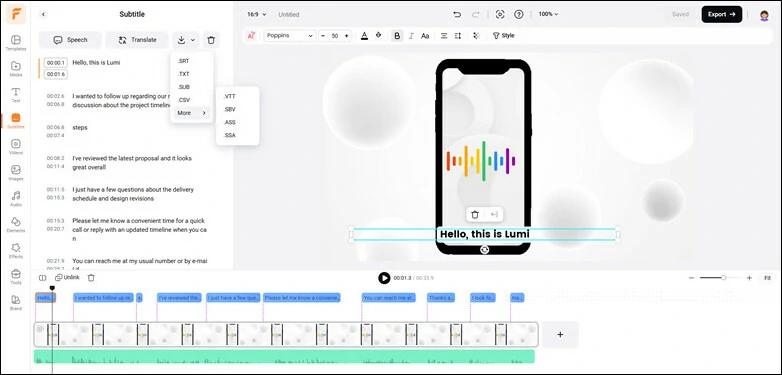The height and width of the screenshot is (375, 782).
Task: Go back from Subtitle panel
Action: click(43, 14)
